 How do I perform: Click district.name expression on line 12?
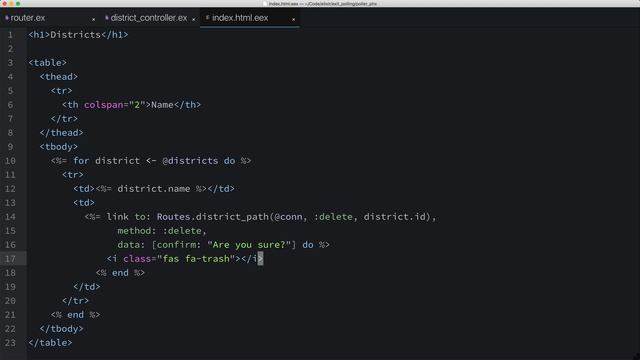pyautogui.click(x=153, y=189)
